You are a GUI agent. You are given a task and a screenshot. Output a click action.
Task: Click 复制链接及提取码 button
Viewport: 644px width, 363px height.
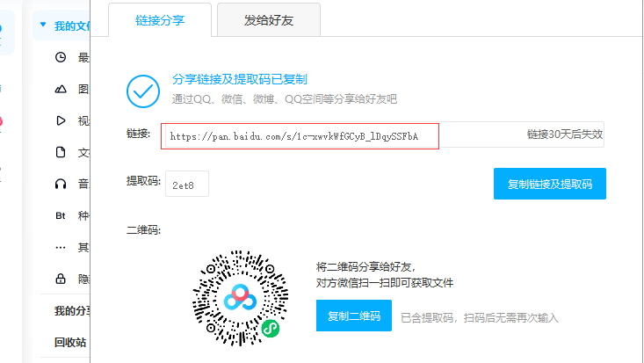[549, 184]
